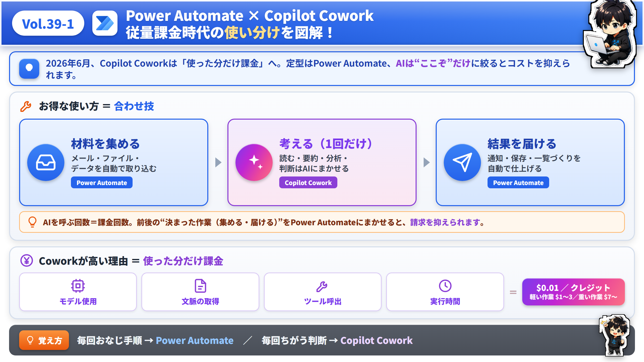This screenshot has width=644, height=362.
Task: Click the 毎回ちがう判断 text
Action: click(294, 340)
